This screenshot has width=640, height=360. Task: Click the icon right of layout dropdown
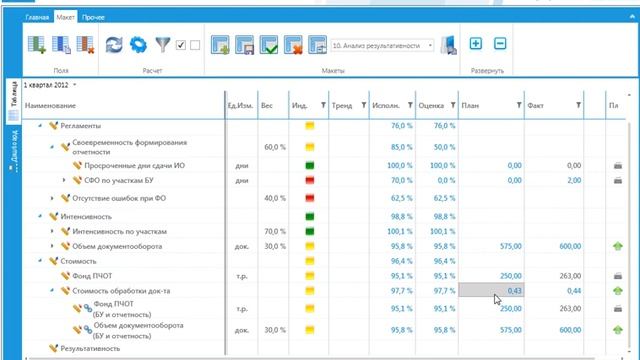point(449,45)
